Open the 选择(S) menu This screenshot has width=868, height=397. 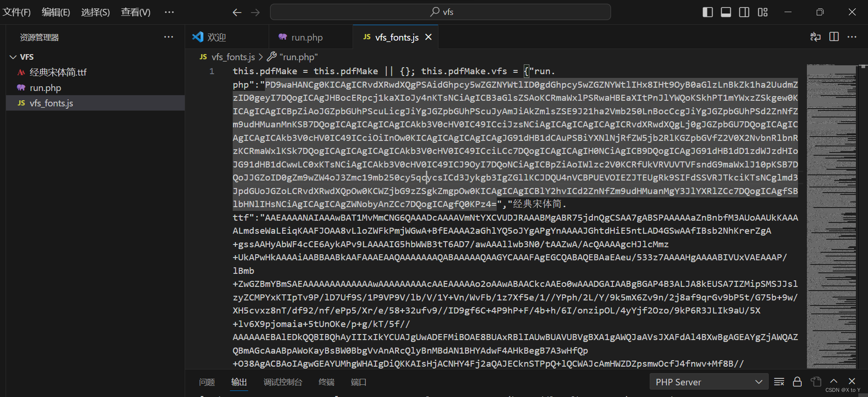pyautogui.click(x=96, y=12)
